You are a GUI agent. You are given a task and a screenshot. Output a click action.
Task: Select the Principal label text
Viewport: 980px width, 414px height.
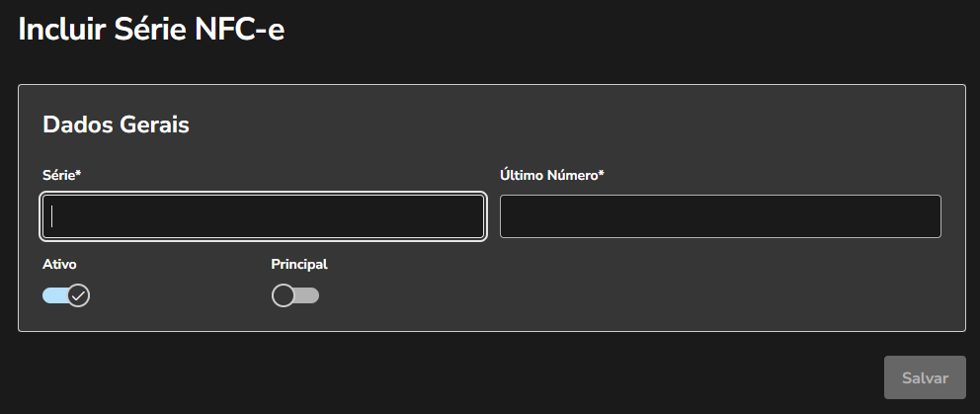(x=298, y=264)
